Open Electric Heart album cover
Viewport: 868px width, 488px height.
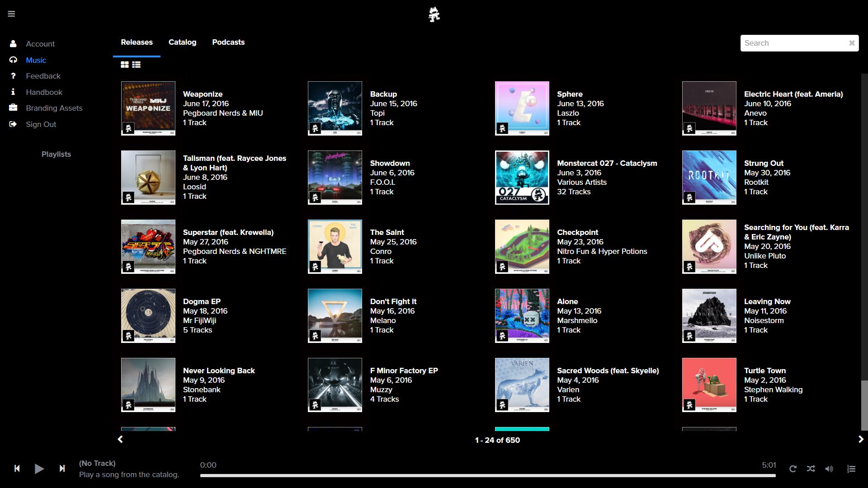tap(709, 108)
